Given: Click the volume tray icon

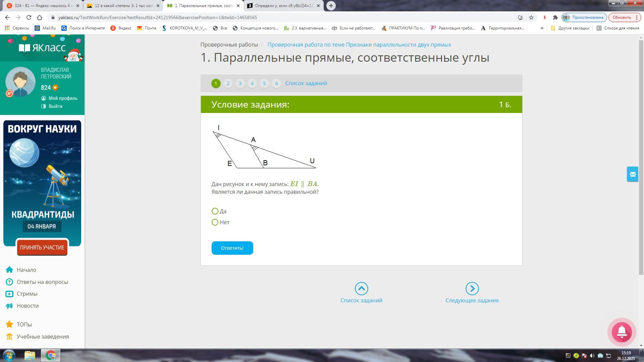Looking at the screenshot, I should pyautogui.click(x=592, y=356).
